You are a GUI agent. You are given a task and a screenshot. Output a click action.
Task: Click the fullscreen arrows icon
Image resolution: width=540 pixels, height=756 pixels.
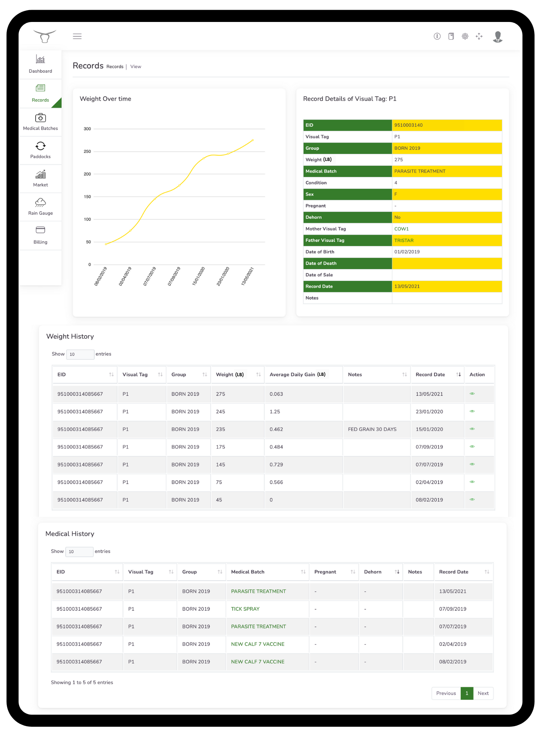point(479,36)
